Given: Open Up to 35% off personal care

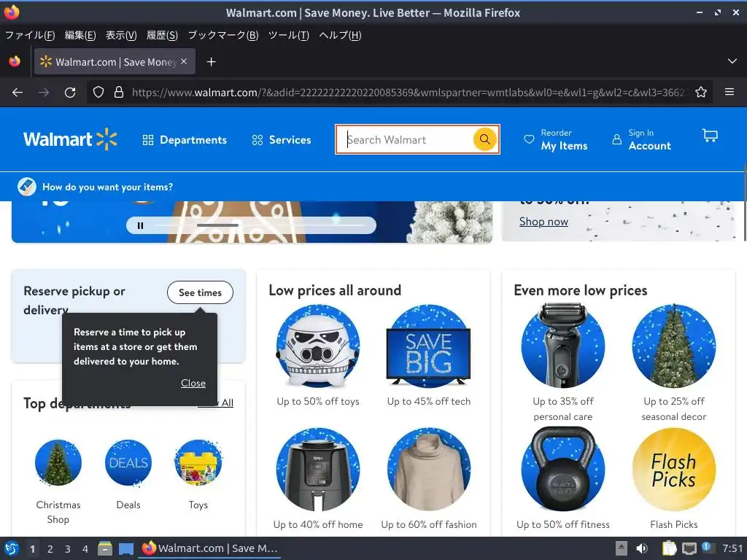Looking at the screenshot, I should (x=563, y=363).
